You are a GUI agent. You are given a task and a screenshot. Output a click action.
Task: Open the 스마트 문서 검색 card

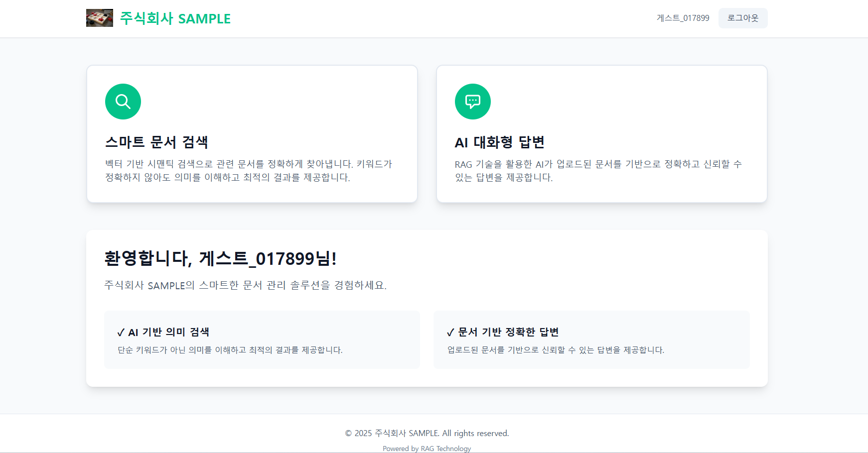pyautogui.click(x=252, y=133)
